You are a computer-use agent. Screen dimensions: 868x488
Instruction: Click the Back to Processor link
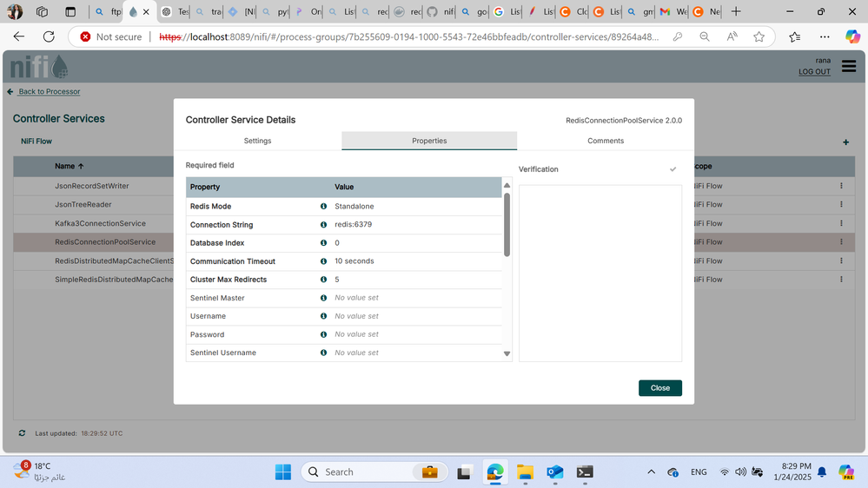50,91
